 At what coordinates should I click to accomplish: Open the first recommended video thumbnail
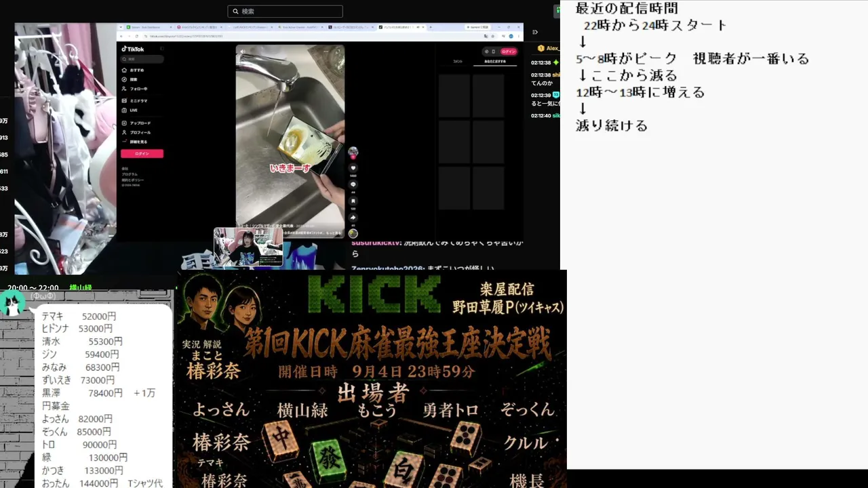coord(454,96)
